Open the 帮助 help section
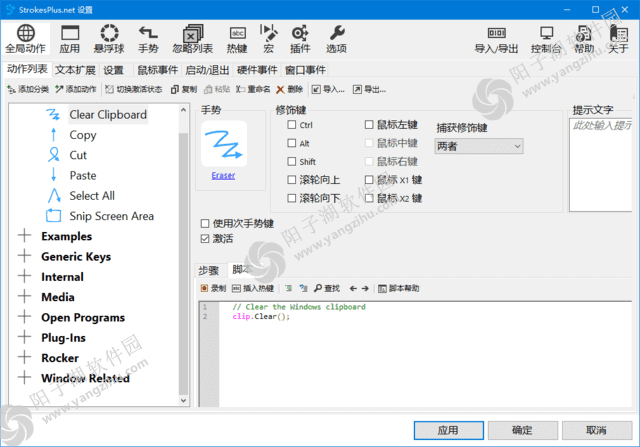This screenshot has height=447, width=640. pyautogui.click(x=584, y=39)
